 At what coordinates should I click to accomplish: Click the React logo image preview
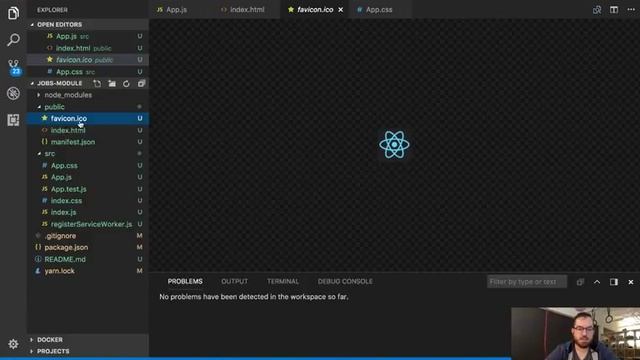[394, 144]
